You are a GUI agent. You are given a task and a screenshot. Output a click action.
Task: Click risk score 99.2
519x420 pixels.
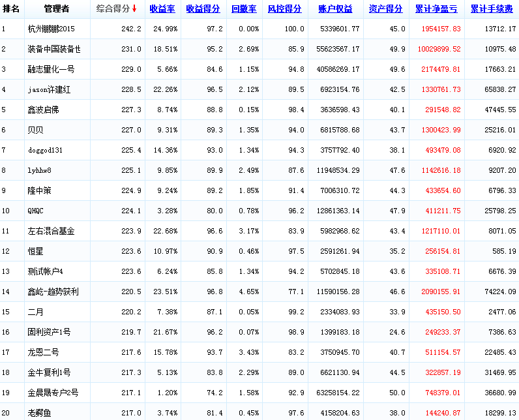click(296, 312)
